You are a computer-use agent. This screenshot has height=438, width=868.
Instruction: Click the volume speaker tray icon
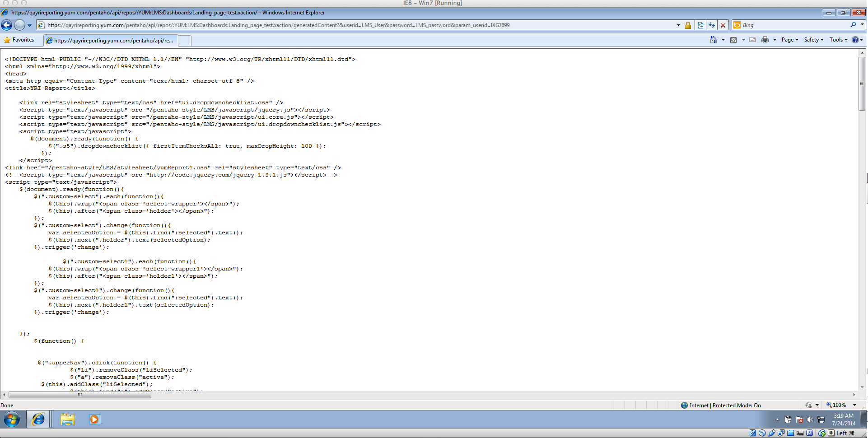(810, 419)
